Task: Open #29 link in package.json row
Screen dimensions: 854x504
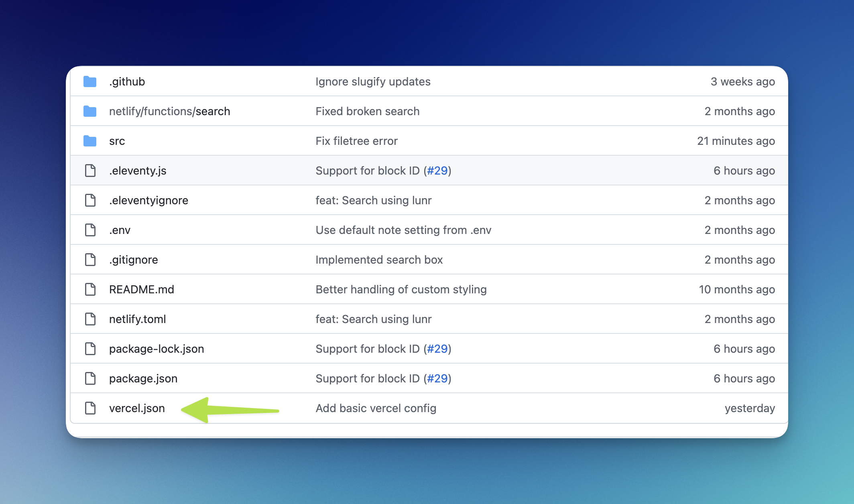Action: (437, 378)
